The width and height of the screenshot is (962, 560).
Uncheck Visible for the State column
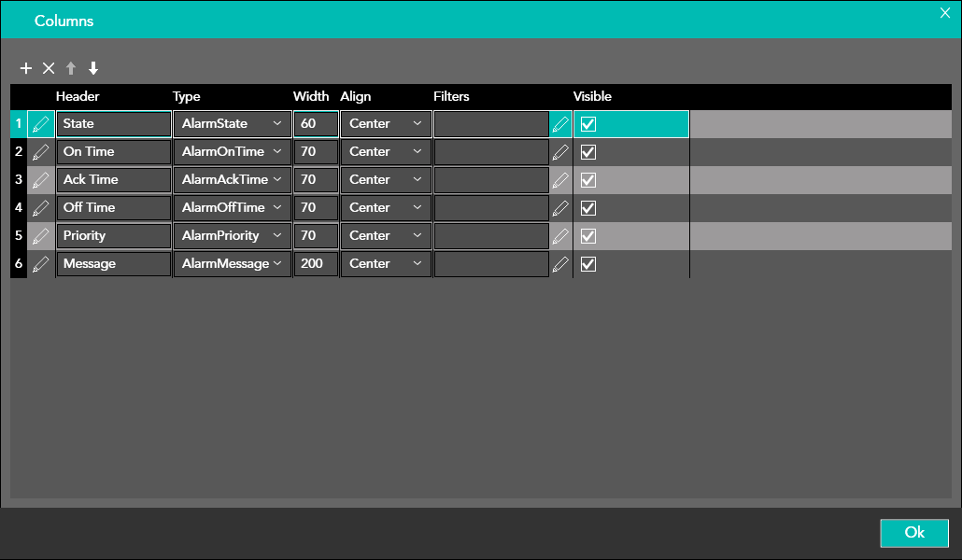point(588,124)
